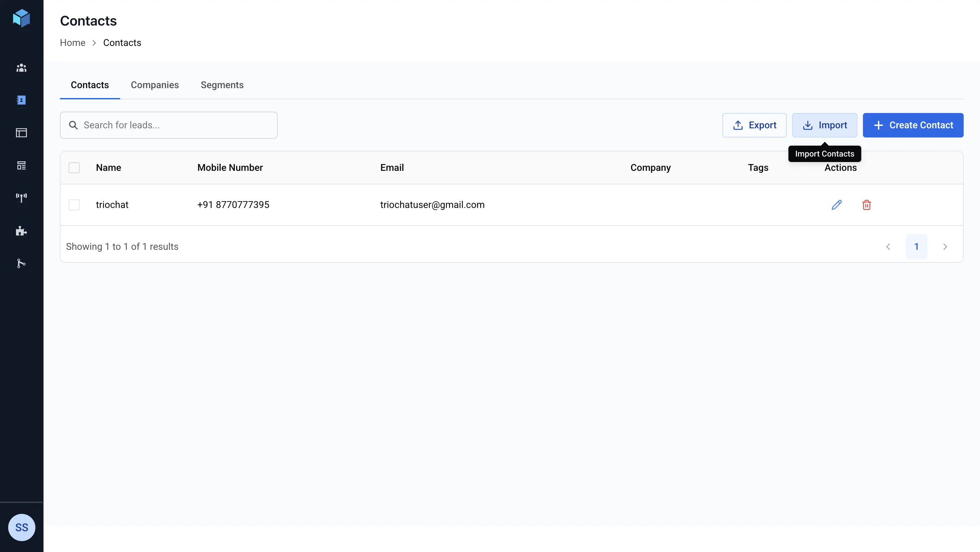Delete triochat contact with trash icon

(x=867, y=205)
